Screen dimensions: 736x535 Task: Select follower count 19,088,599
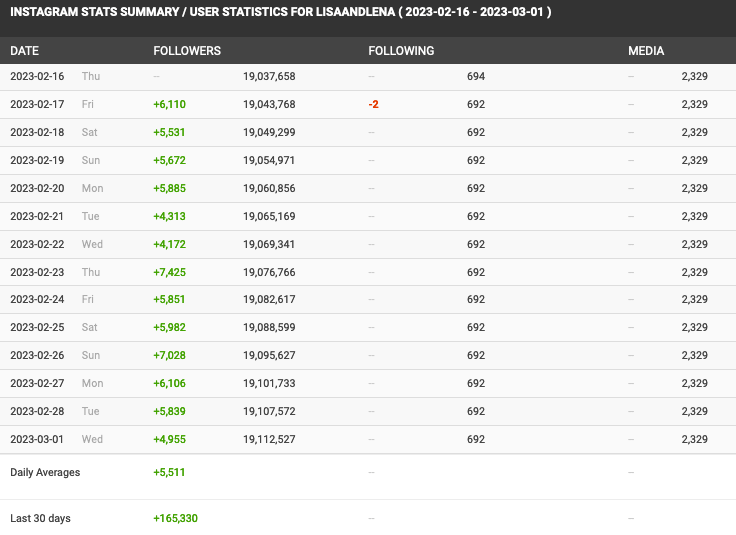click(x=269, y=327)
